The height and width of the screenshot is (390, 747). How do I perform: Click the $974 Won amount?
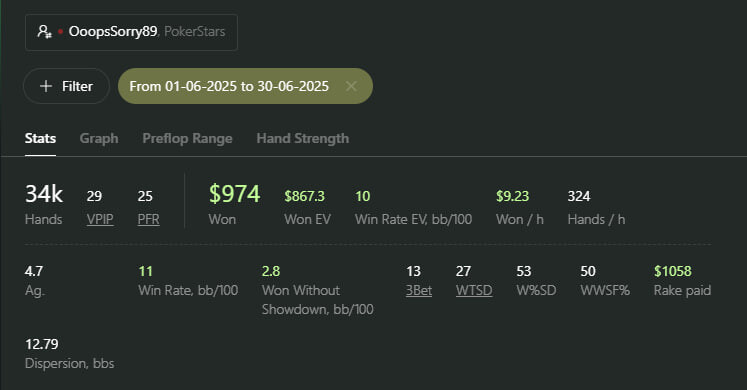coord(234,194)
